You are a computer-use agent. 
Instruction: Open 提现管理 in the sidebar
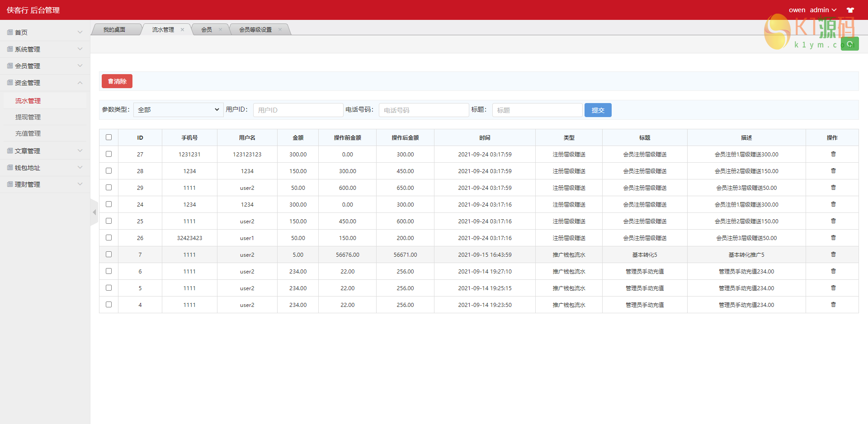[x=28, y=117]
